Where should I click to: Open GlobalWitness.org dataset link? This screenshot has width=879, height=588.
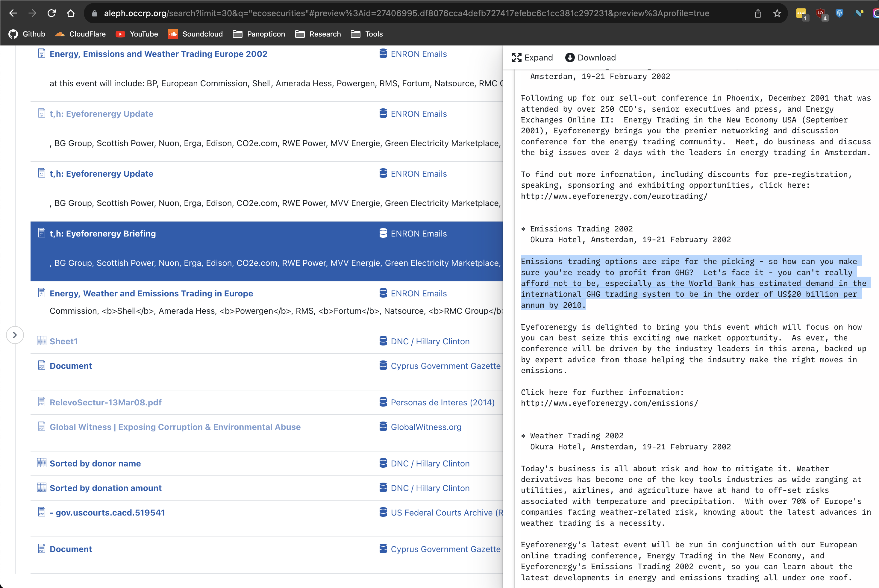point(426,427)
